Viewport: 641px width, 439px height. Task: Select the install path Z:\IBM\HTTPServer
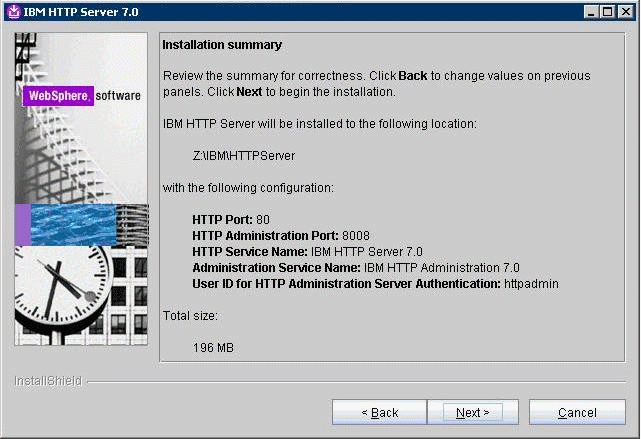(x=244, y=156)
